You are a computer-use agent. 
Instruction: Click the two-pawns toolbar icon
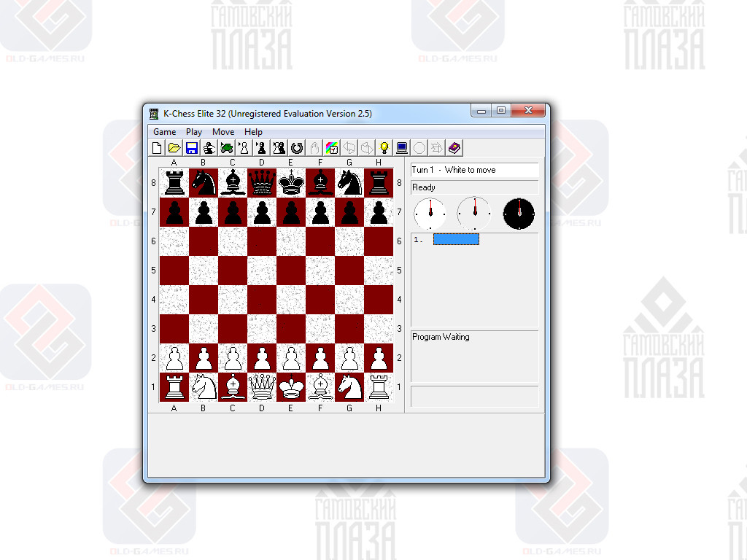click(x=279, y=148)
